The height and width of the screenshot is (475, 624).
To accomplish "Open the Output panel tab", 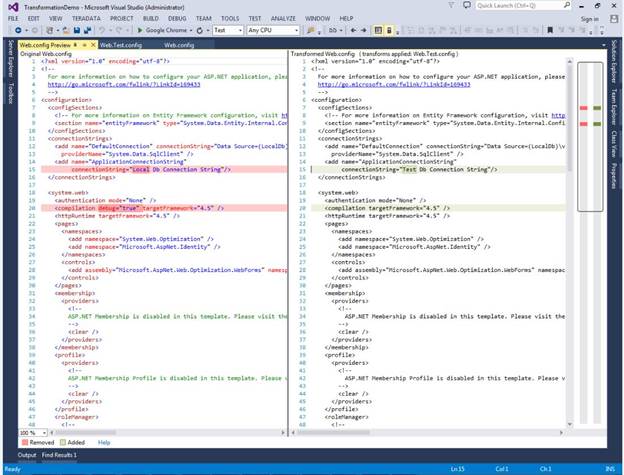I will [x=27, y=455].
